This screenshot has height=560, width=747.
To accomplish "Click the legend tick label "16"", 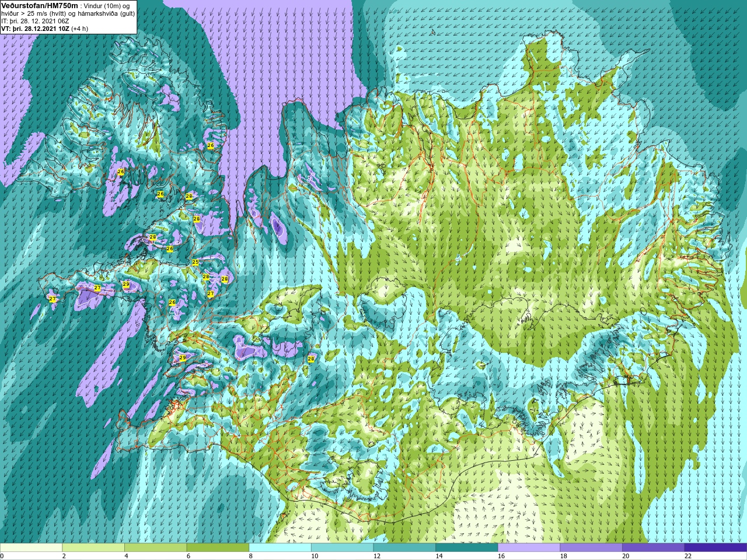I will [x=501, y=556].
